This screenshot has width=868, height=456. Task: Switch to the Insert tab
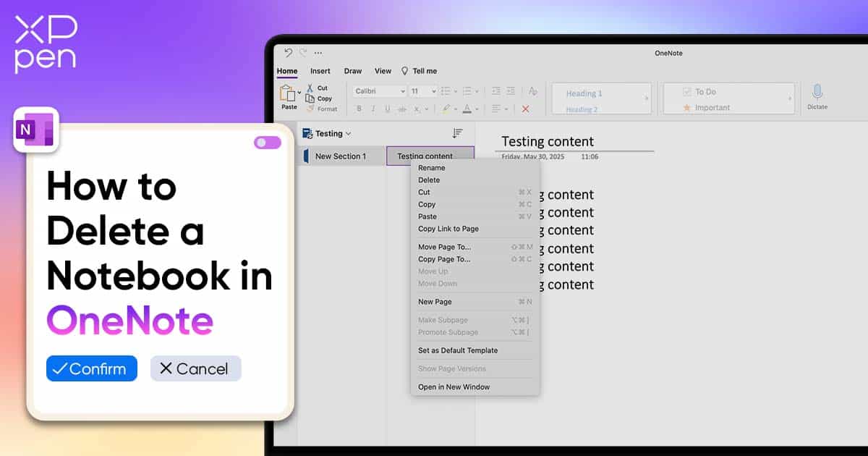click(x=320, y=71)
